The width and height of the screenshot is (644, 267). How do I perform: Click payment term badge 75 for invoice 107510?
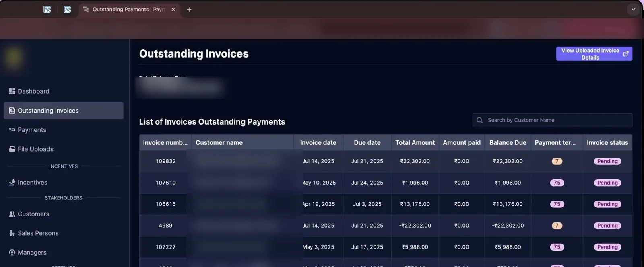click(x=557, y=183)
